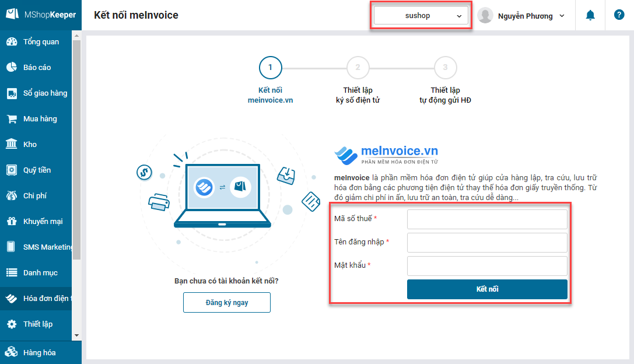Screen dimensions: 634x364
Task: Click Kho warehouse icon
Action: click(12, 144)
